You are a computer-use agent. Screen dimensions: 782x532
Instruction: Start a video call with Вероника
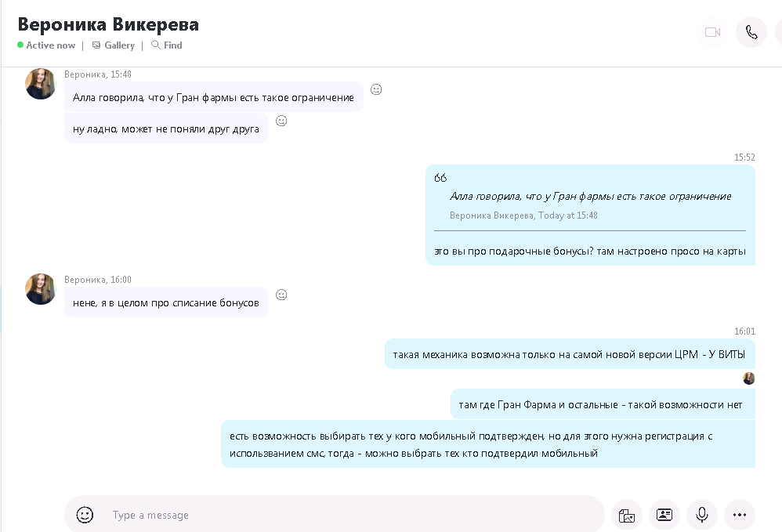tap(712, 32)
